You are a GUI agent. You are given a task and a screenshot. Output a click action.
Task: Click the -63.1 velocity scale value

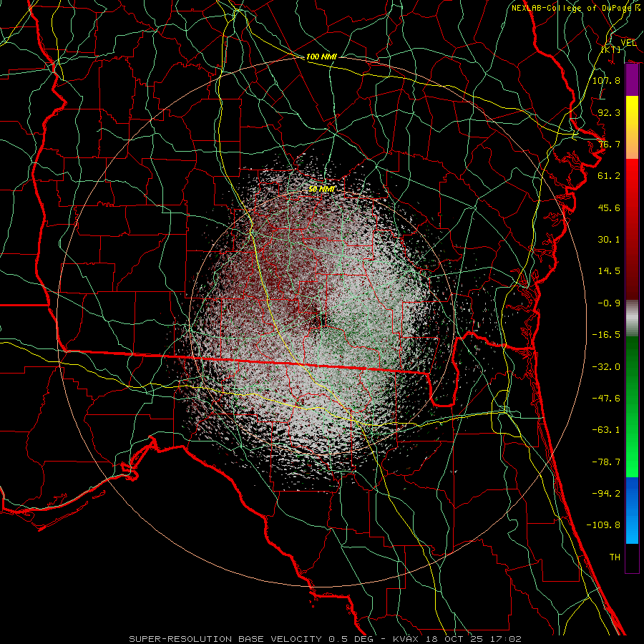pos(606,430)
